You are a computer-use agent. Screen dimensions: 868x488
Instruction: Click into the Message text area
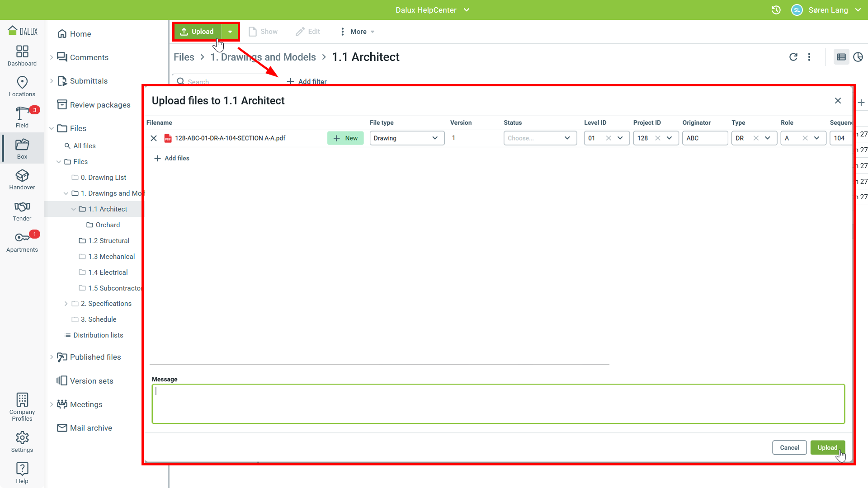coord(498,404)
